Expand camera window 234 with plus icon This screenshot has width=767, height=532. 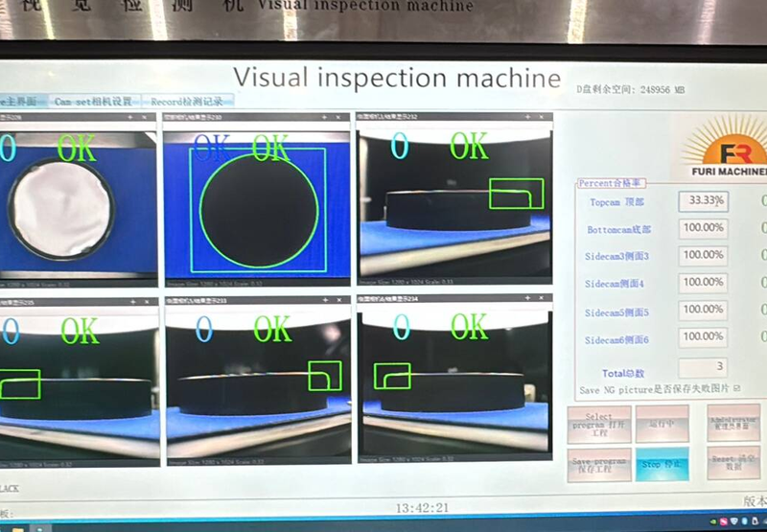pyautogui.click(x=527, y=298)
